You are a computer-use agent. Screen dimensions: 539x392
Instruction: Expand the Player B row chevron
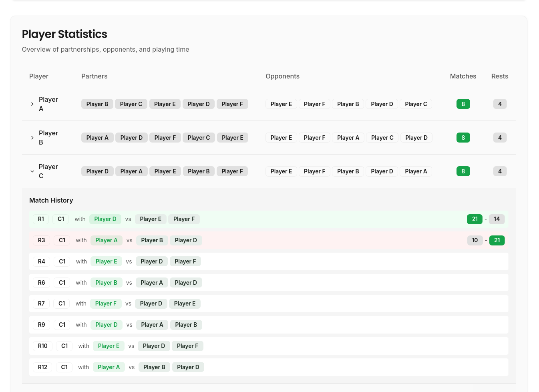coord(32,138)
